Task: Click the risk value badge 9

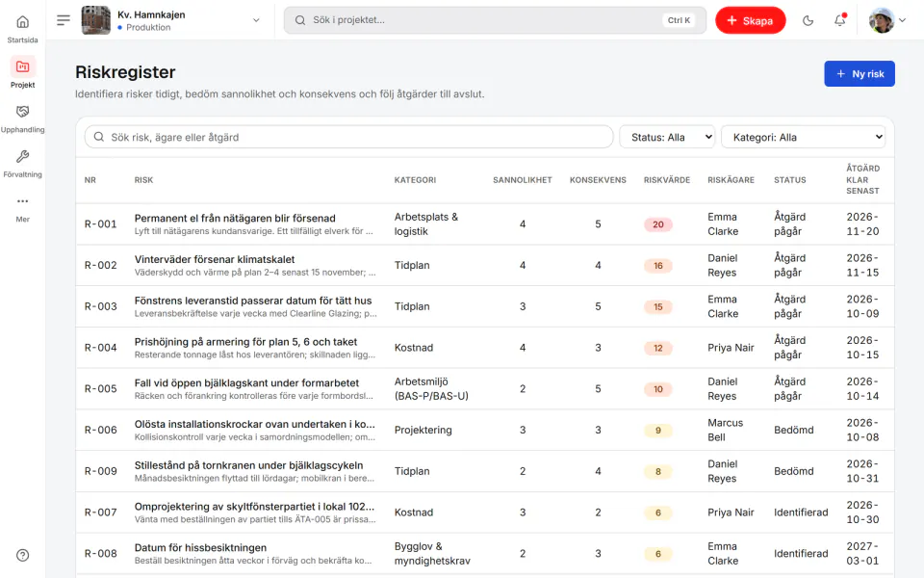Action: coord(658,431)
